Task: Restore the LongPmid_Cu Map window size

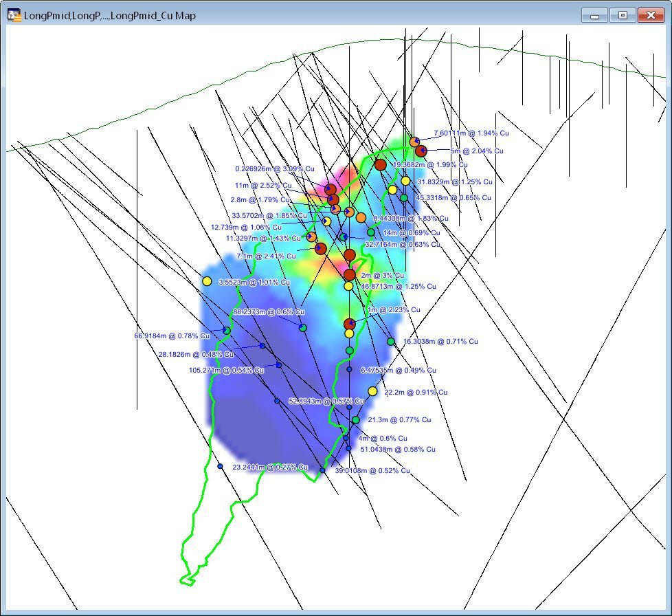Action: [623, 14]
